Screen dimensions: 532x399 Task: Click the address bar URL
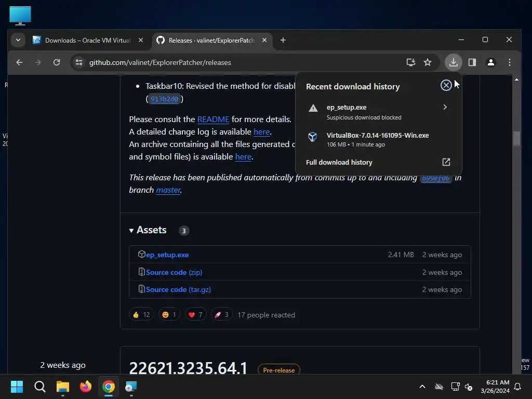pyautogui.click(x=160, y=62)
